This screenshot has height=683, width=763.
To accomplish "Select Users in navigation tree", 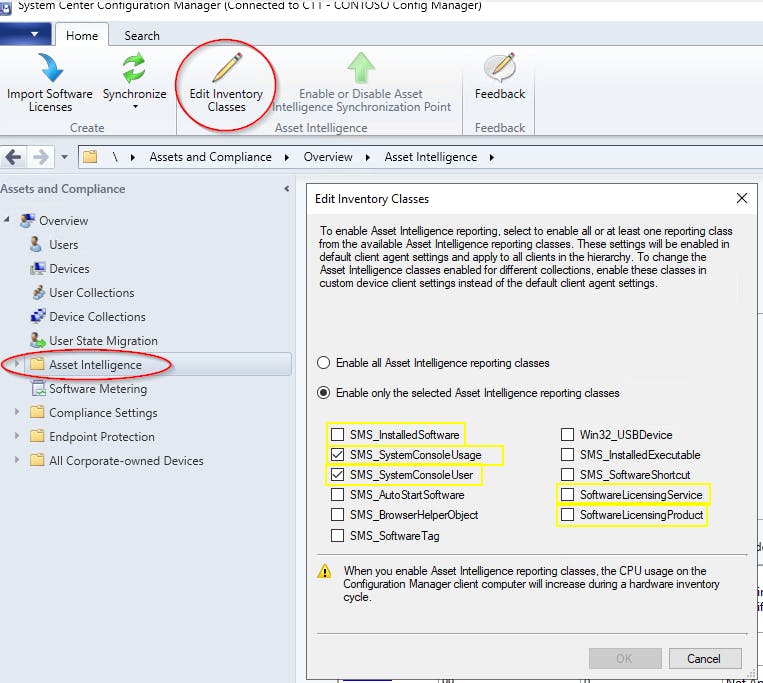I will (63, 244).
